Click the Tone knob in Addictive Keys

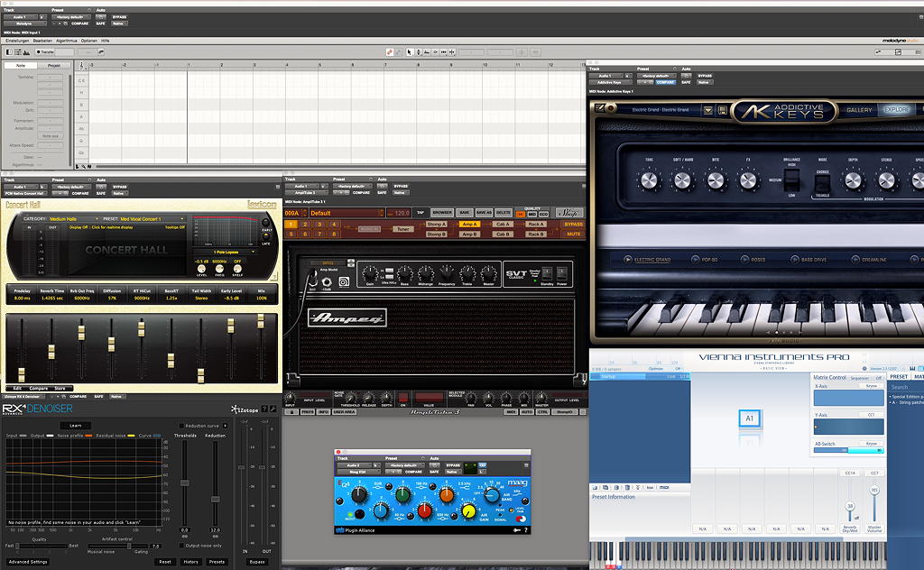click(648, 180)
